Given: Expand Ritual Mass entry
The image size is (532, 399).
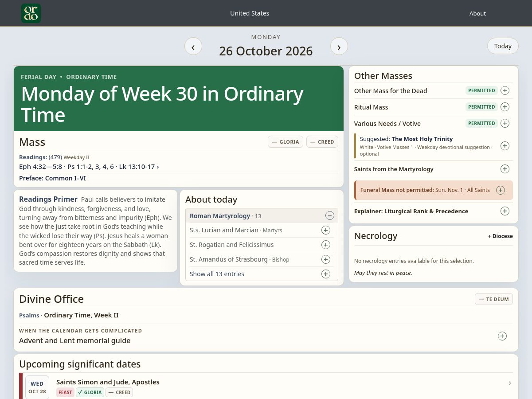Looking at the screenshot, I should pos(505,107).
